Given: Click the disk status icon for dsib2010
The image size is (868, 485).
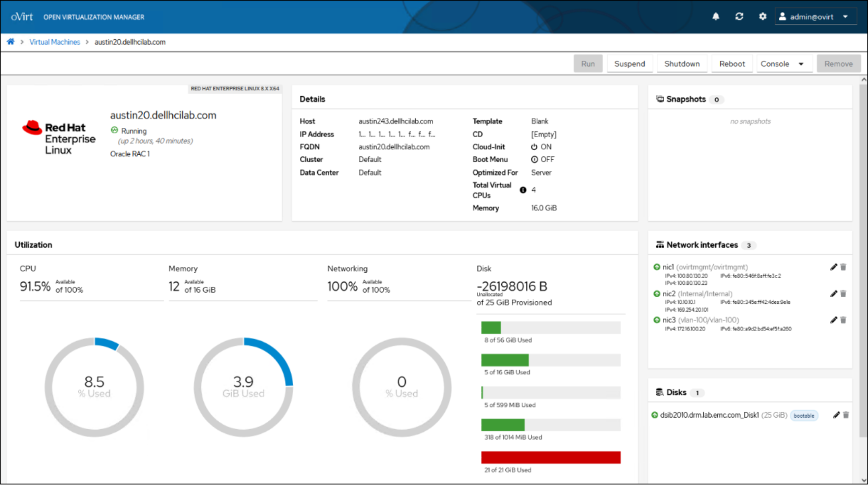Looking at the screenshot, I should pos(655,415).
